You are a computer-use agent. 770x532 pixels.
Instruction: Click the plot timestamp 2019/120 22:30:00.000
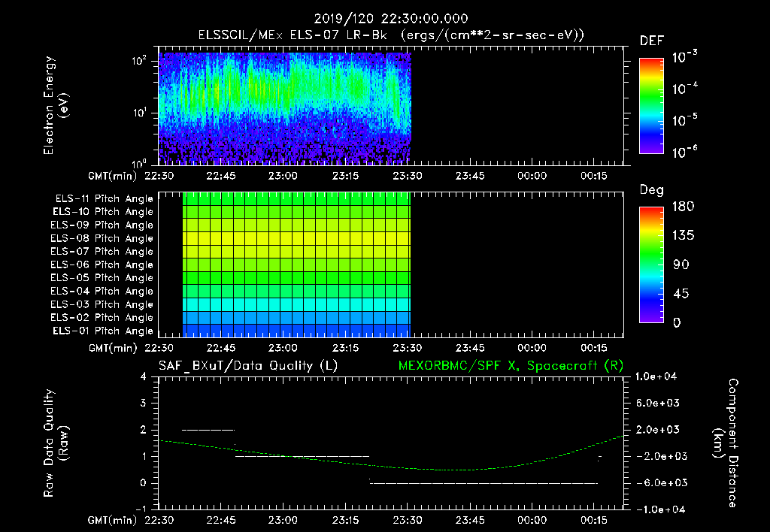pos(391,19)
